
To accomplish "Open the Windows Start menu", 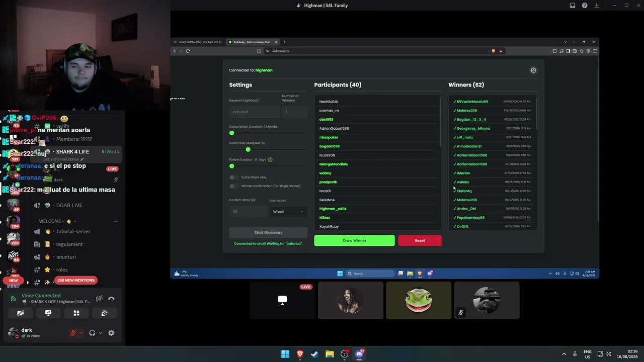I will [285, 354].
